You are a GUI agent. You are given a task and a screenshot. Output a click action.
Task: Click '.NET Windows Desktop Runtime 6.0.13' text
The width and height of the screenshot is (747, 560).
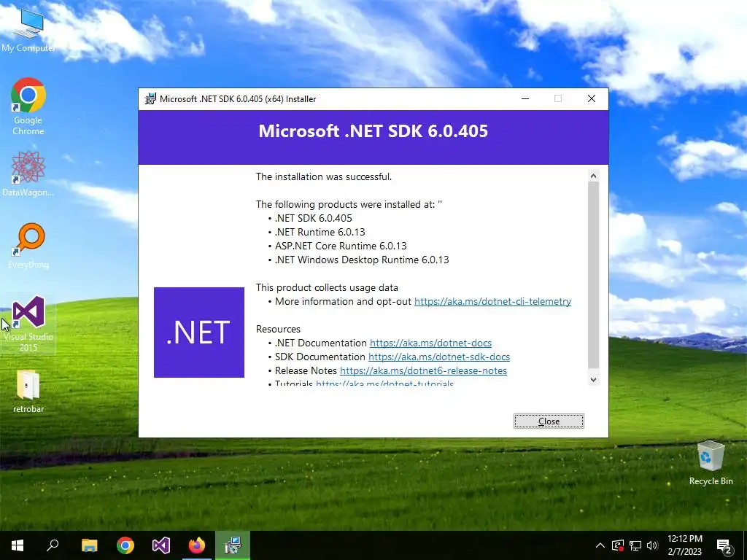(x=362, y=260)
